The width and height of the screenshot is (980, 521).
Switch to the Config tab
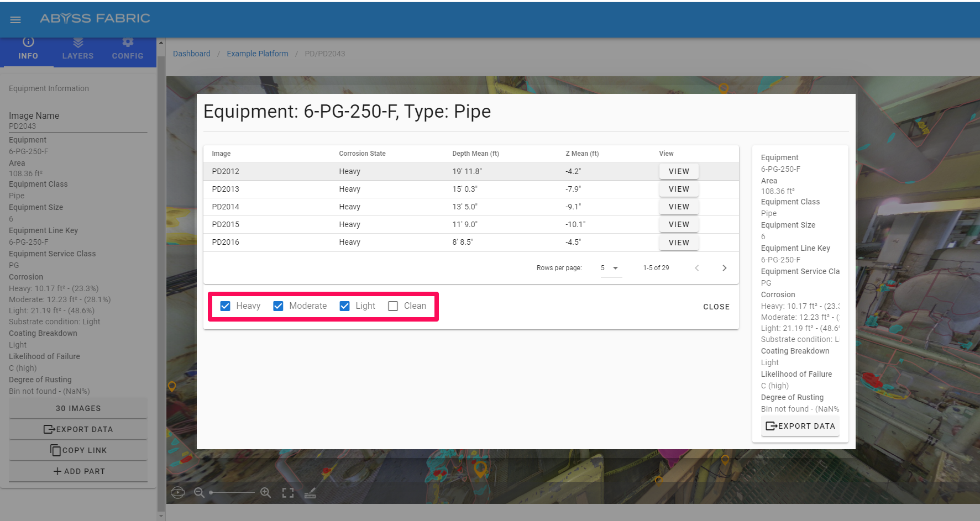pos(128,49)
